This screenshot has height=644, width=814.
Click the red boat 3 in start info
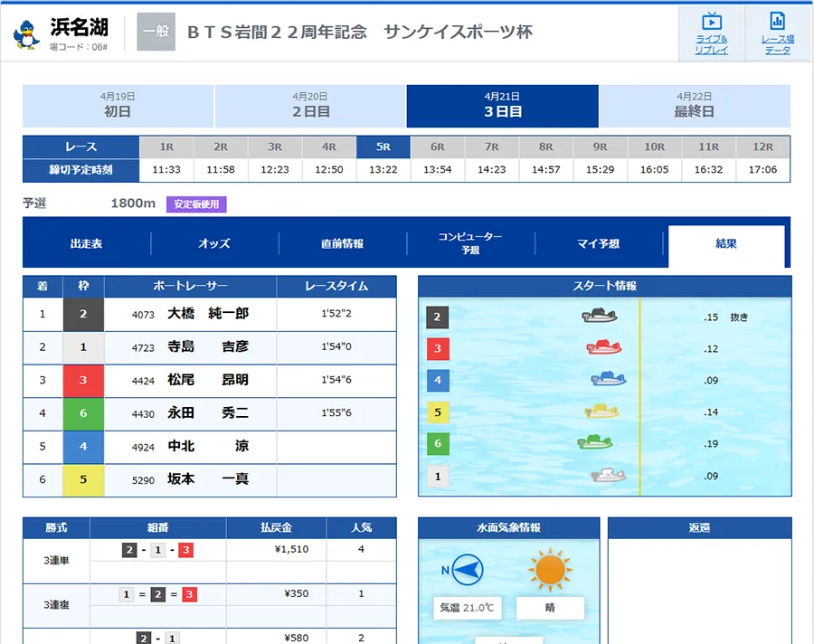pos(604,348)
